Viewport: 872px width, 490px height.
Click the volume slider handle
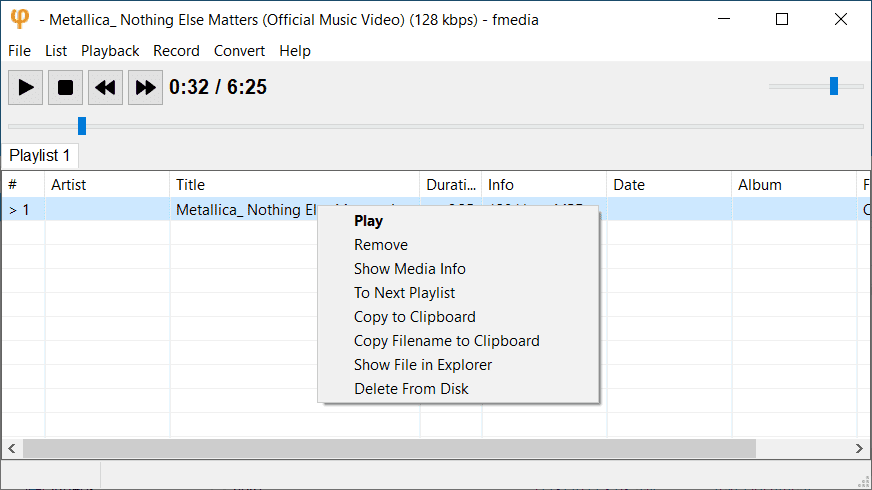[x=834, y=86]
